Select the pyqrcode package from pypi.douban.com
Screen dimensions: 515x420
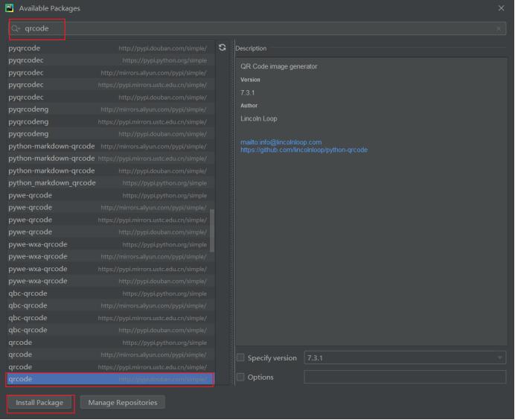coord(107,48)
